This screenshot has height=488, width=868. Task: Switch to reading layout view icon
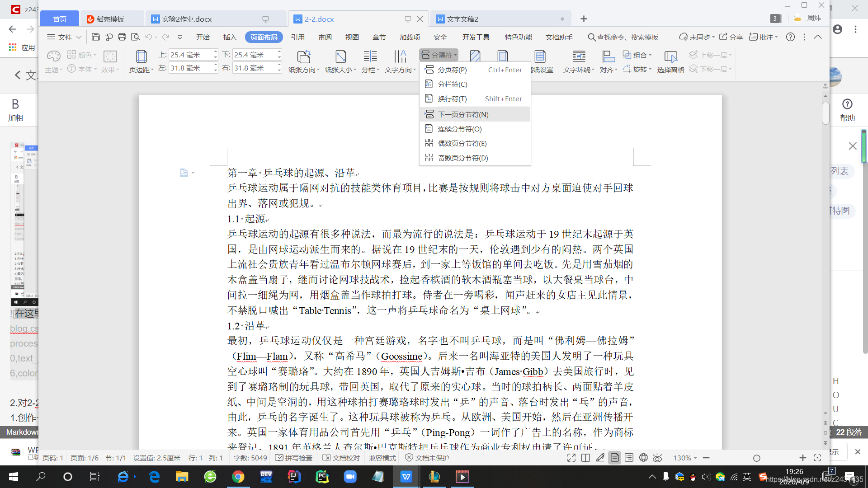(x=585, y=458)
